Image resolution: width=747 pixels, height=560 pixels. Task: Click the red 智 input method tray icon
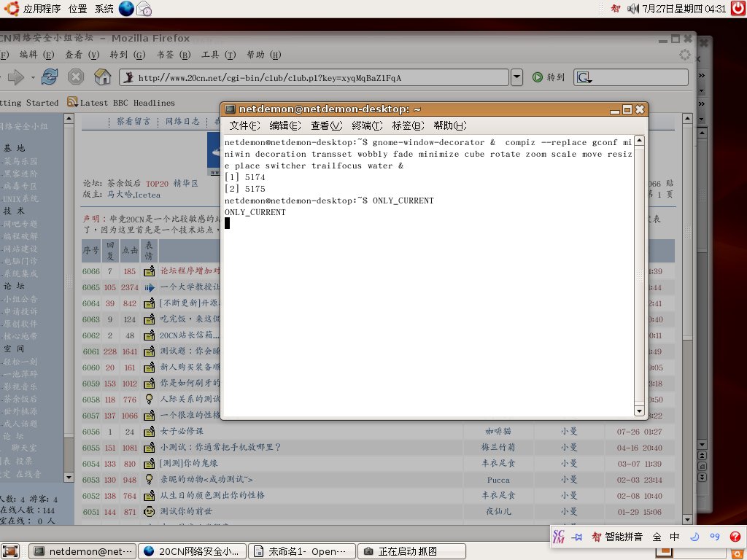click(616, 9)
